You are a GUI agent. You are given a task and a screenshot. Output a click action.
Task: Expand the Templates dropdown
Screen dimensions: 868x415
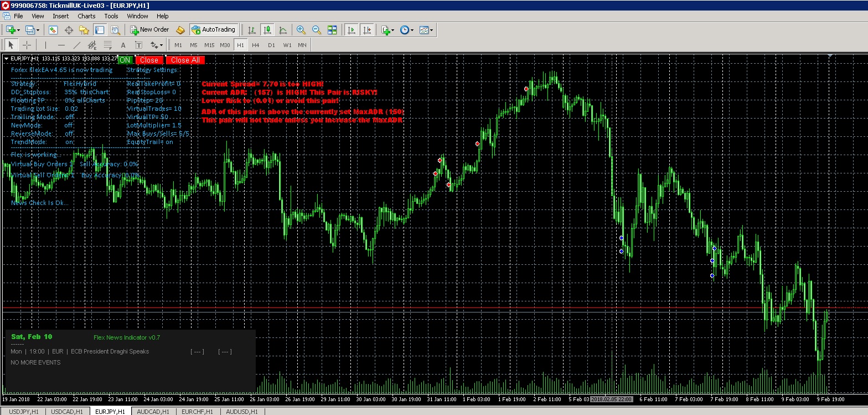[x=431, y=30]
